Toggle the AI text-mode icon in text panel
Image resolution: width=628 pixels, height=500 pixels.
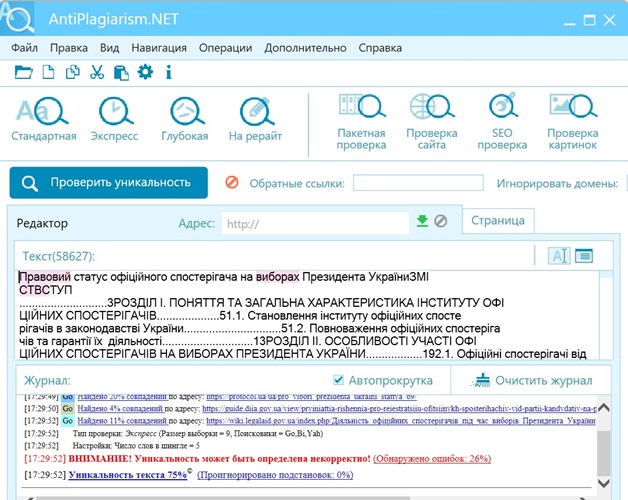[559, 256]
